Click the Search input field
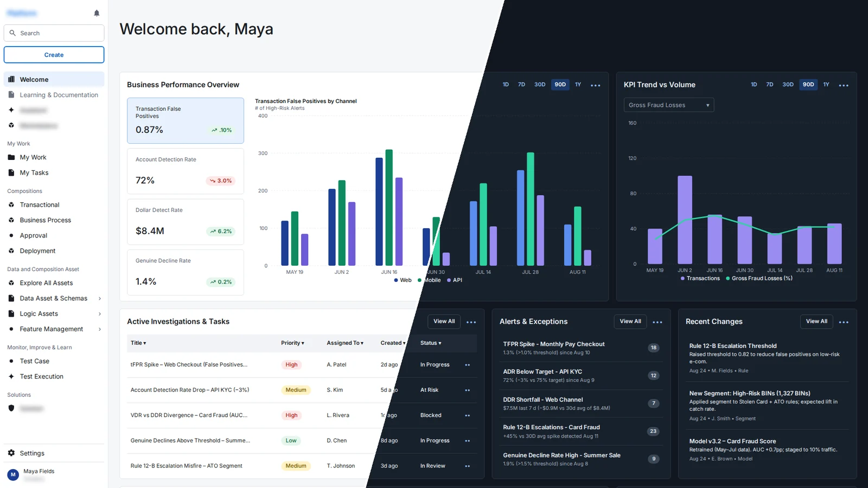 (54, 33)
